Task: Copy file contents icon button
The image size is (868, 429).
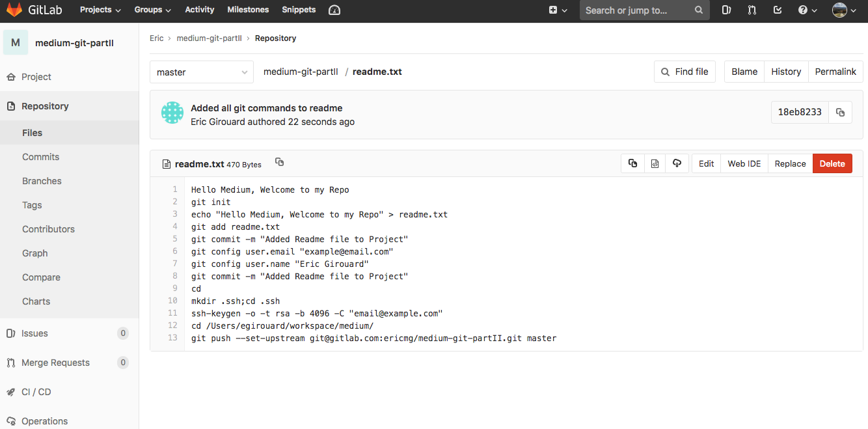Action: (x=632, y=163)
